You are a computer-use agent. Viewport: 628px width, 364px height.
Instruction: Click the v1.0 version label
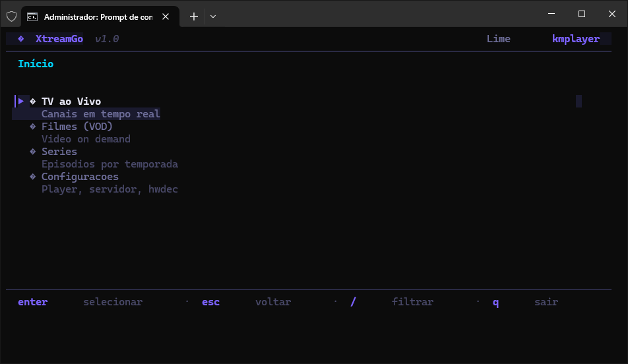(107, 39)
